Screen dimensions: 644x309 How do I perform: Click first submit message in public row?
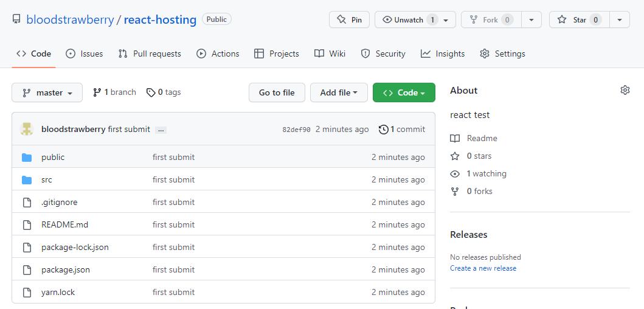point(174,158)
